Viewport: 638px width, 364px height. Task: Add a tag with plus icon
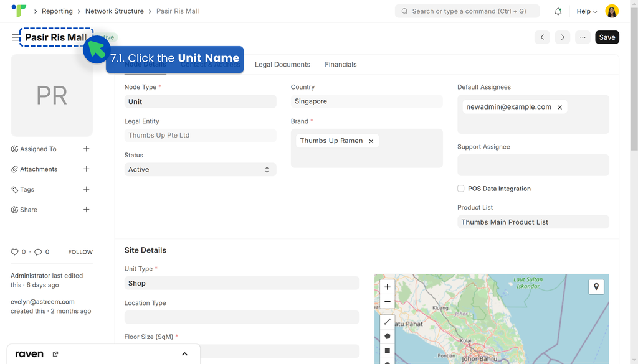(86, 189)
